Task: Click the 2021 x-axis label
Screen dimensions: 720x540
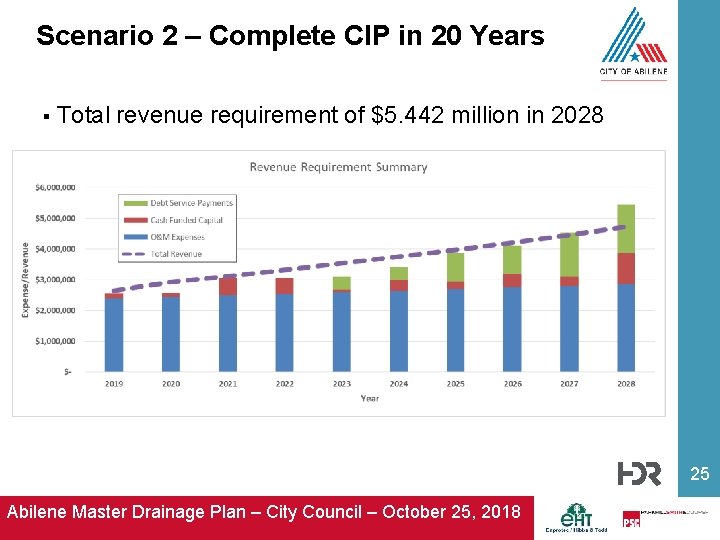Action: pyautogui.click(x=228, y=383)
